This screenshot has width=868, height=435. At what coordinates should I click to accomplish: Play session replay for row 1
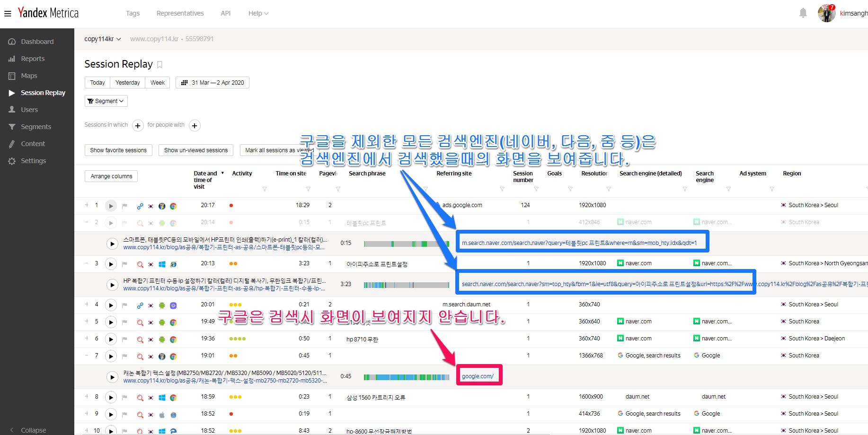pyautogui.click(x=111, y=206)
